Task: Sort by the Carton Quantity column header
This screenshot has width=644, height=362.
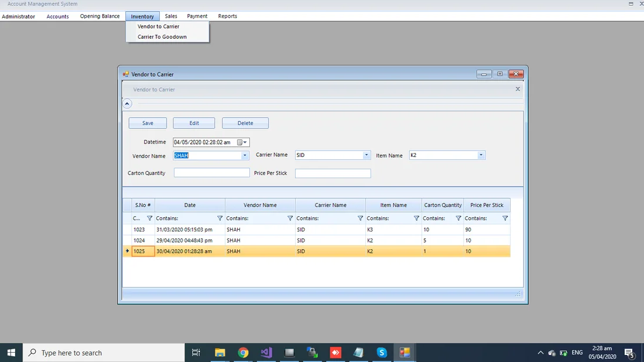Action: 443,205
